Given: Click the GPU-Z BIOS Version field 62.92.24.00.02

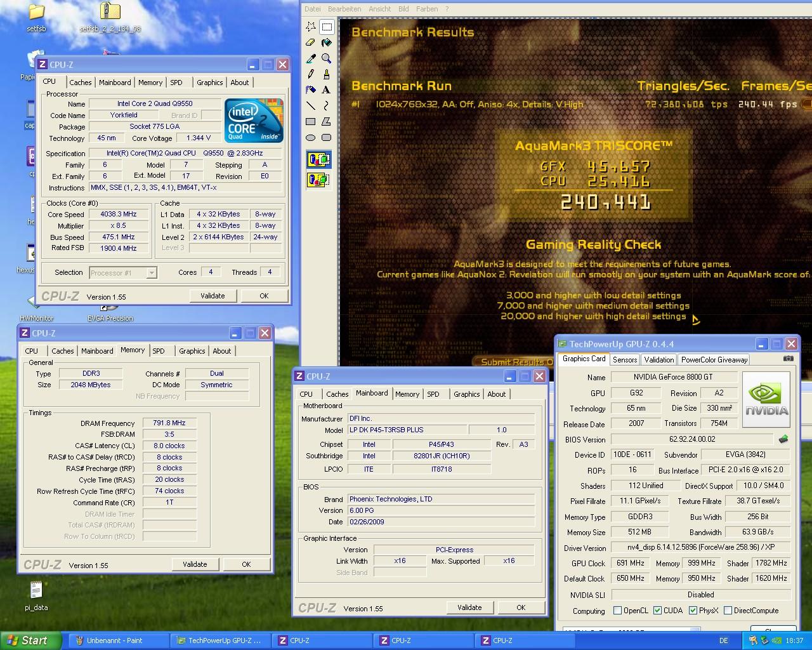Looking at the screenshot, I should tap(691, 439).
